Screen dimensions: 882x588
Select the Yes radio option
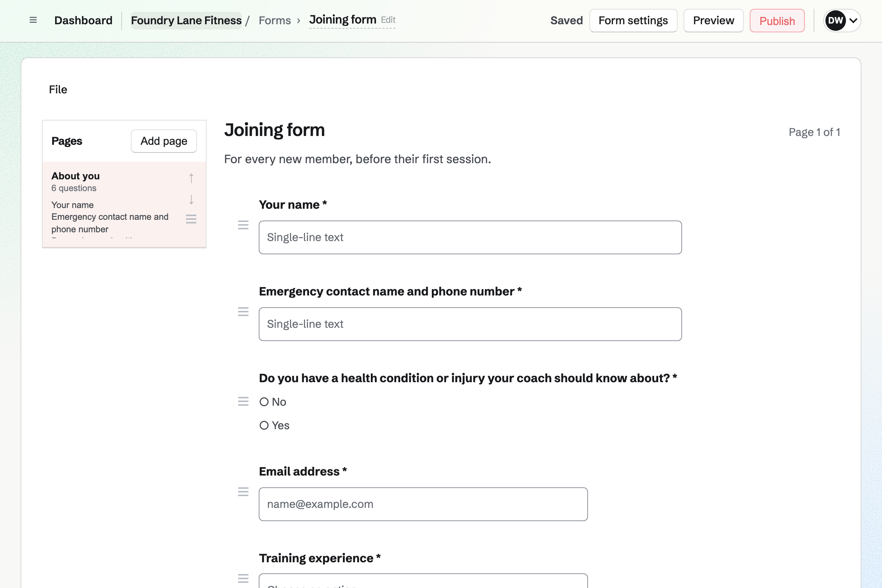point(264,425)
